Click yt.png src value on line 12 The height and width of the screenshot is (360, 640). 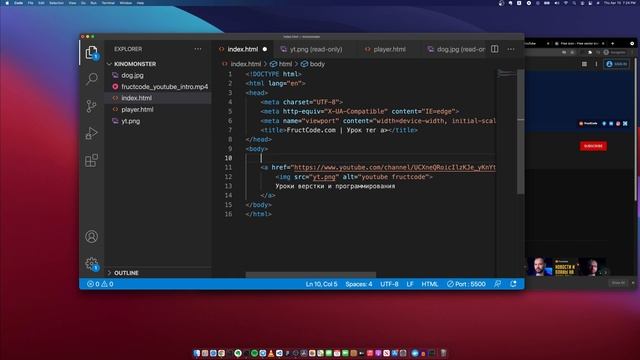pyautogui.click(x=324, y=177)
